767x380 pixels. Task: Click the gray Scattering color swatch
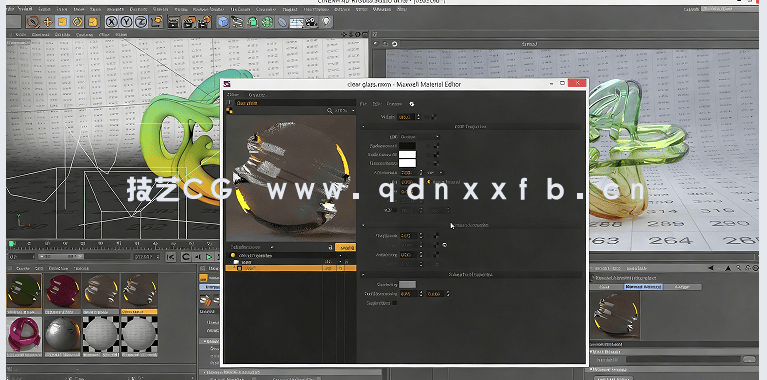coord(407,285)
